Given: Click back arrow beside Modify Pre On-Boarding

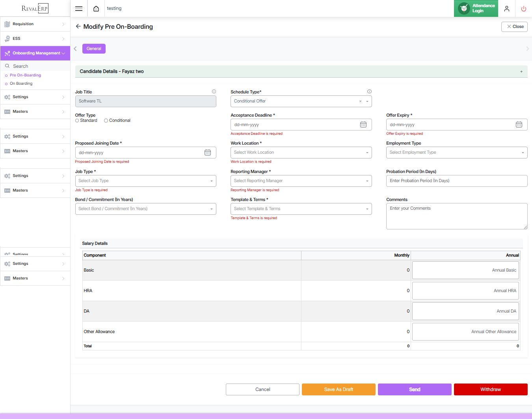Looking at the screenshot, I should click(x=78, y=26).
